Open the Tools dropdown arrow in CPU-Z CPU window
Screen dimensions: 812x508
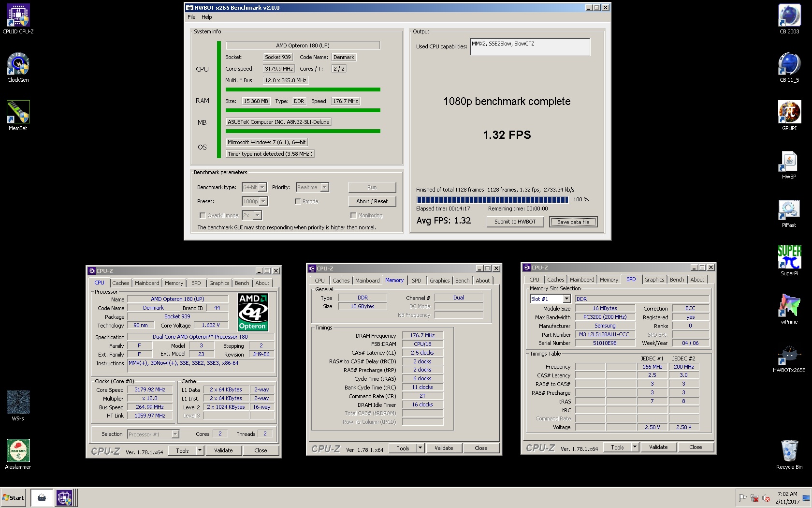199,450
